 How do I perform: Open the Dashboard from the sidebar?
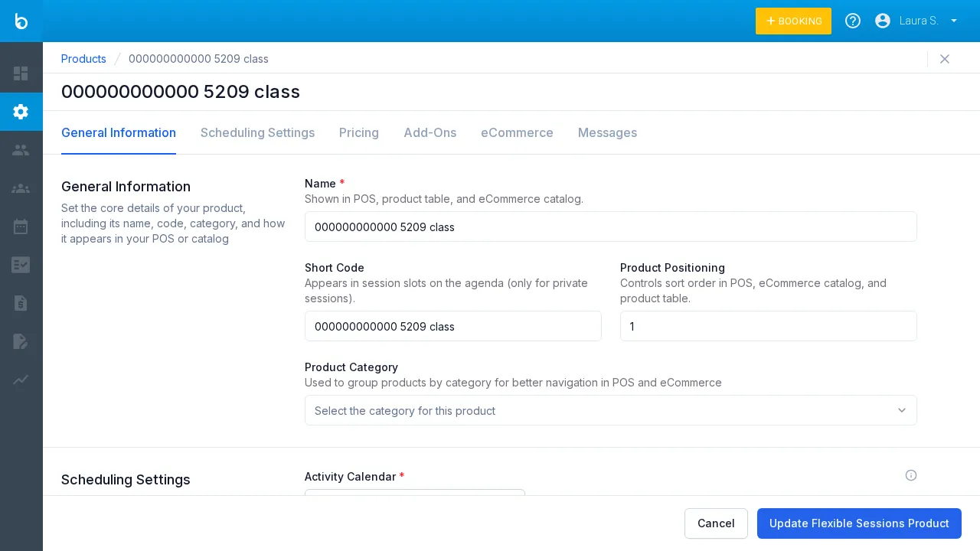21,73
